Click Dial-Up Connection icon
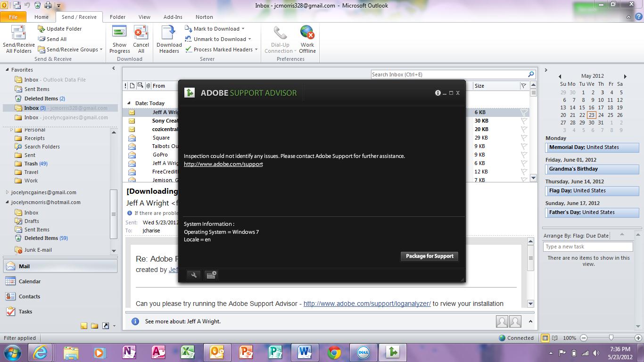Image resolution: width=644 pixels, height=362 pixels. click(x=280, y=33)
